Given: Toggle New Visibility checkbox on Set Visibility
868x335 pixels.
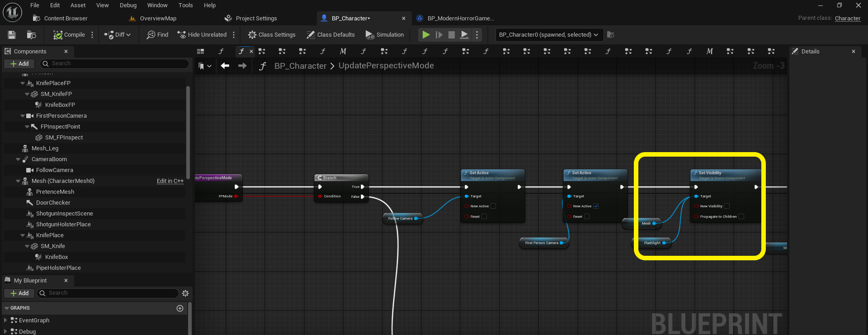Looking at the screenshot, I should pyautogui.click(x=726, y=206).
